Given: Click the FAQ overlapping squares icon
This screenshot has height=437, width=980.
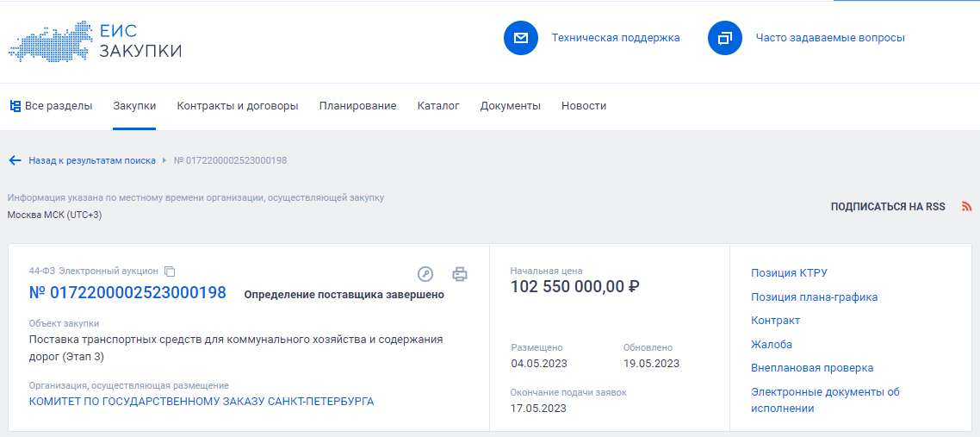Looking at the screenshot, I should (724, 38).
